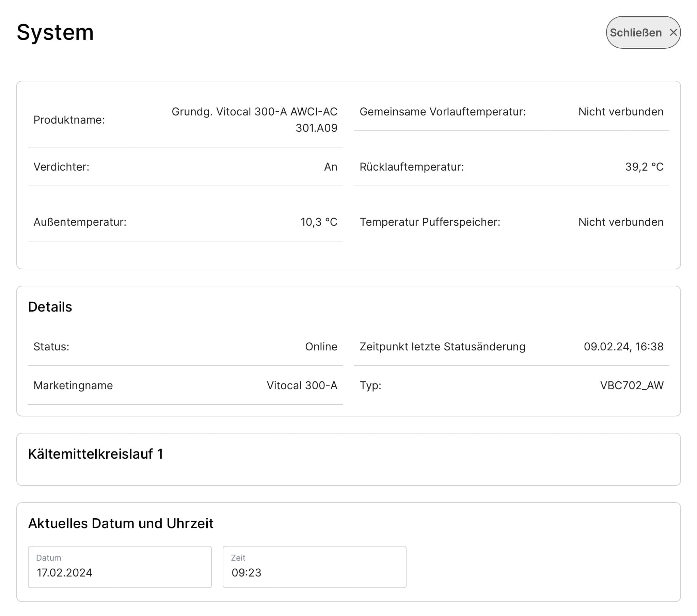
Task: Click the Produktname label
Action: (69, 120)
